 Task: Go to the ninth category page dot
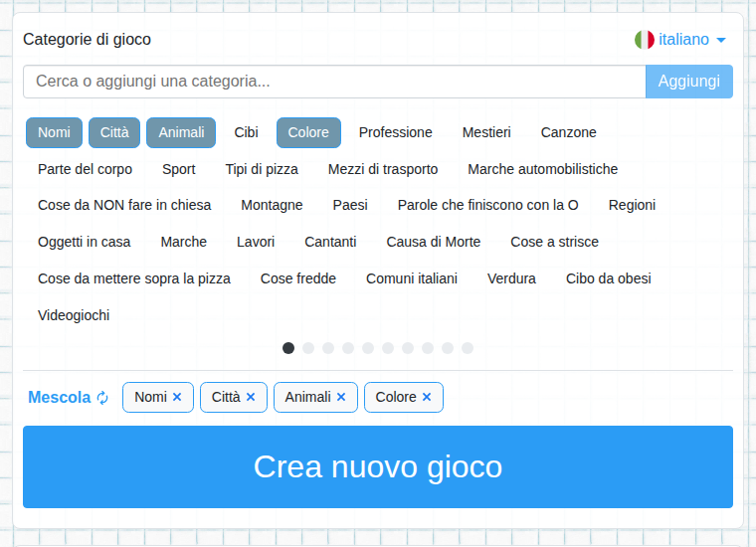pos(448,348)
